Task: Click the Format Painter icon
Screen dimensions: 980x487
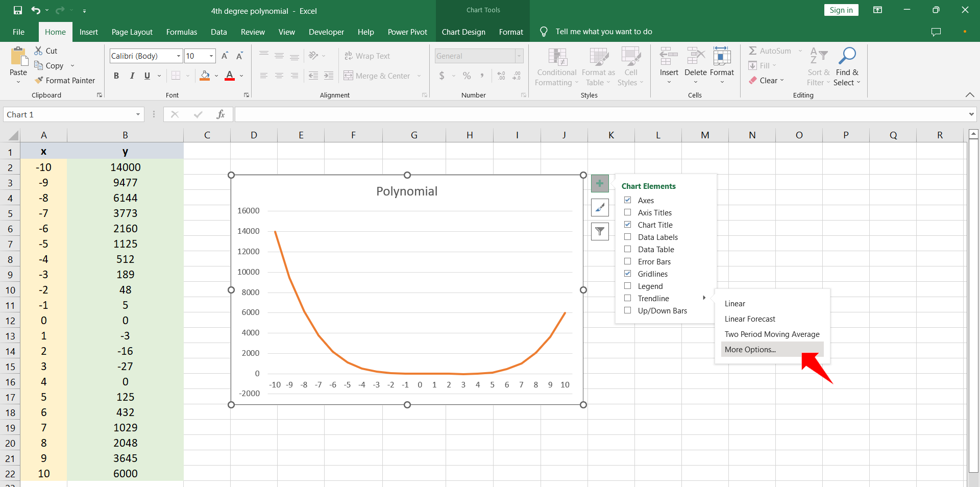Action: [39, 81]
